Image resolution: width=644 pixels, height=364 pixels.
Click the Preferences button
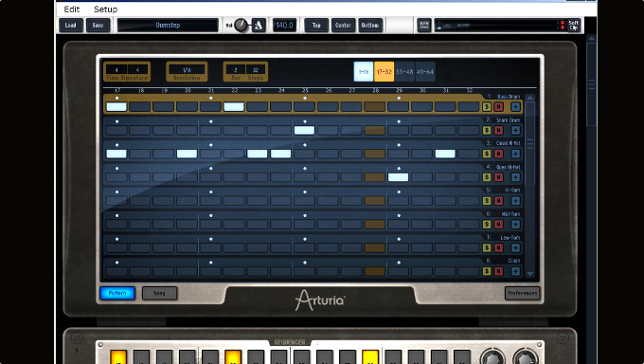point(522,293)
